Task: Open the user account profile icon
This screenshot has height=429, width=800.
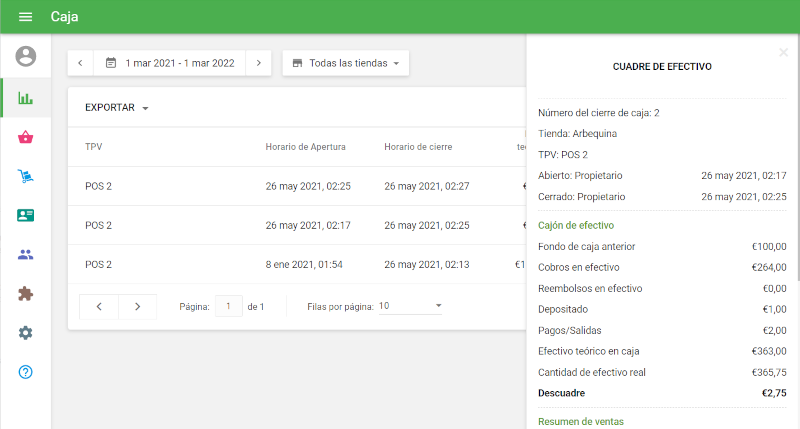Action: click(26, 56)
